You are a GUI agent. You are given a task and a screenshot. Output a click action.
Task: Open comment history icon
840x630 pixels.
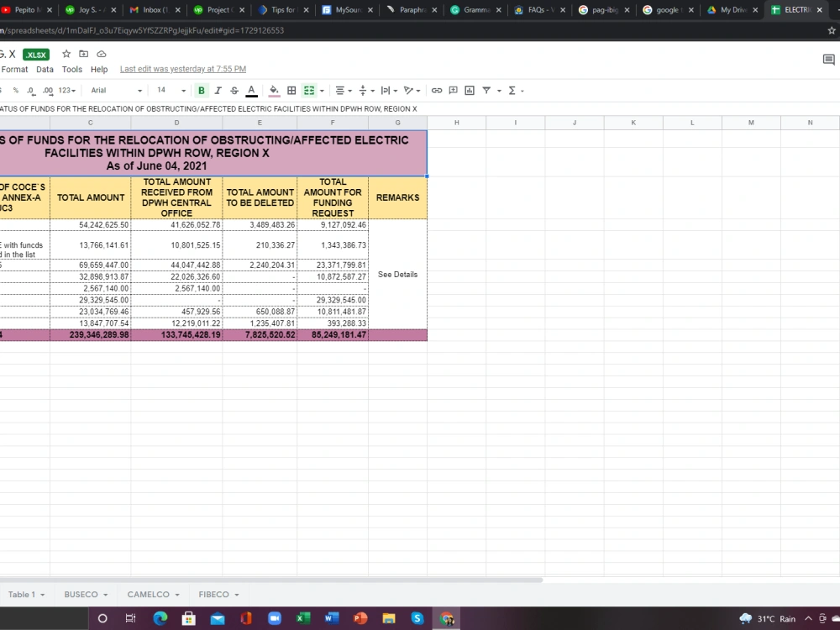click(828, 60)
